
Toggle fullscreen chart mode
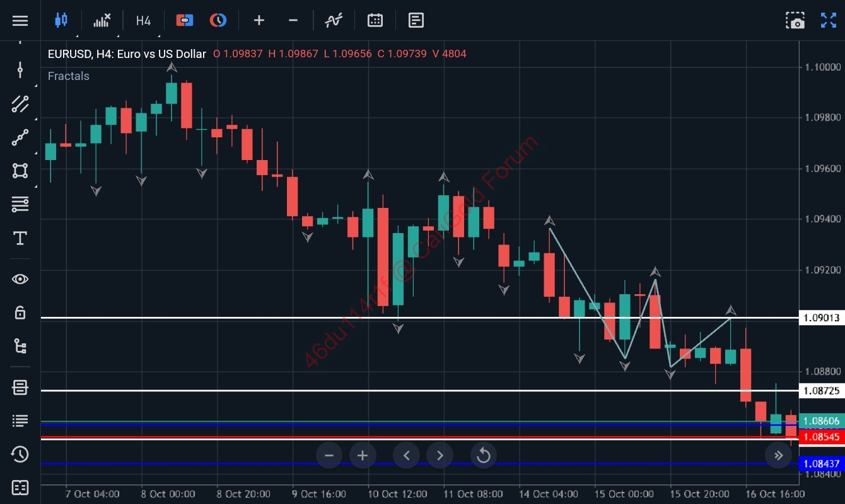pos(828,20)
